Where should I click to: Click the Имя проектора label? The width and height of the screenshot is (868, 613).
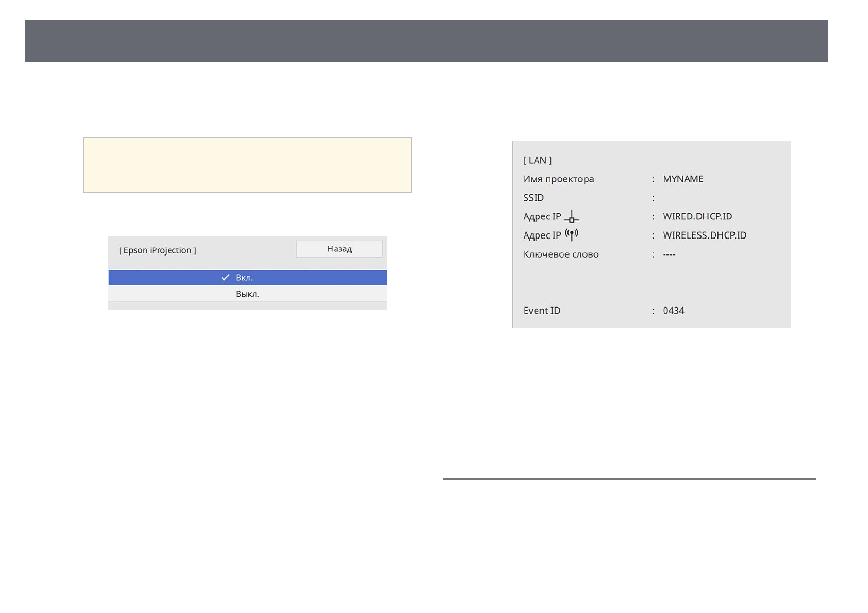(x=558, y=179)
